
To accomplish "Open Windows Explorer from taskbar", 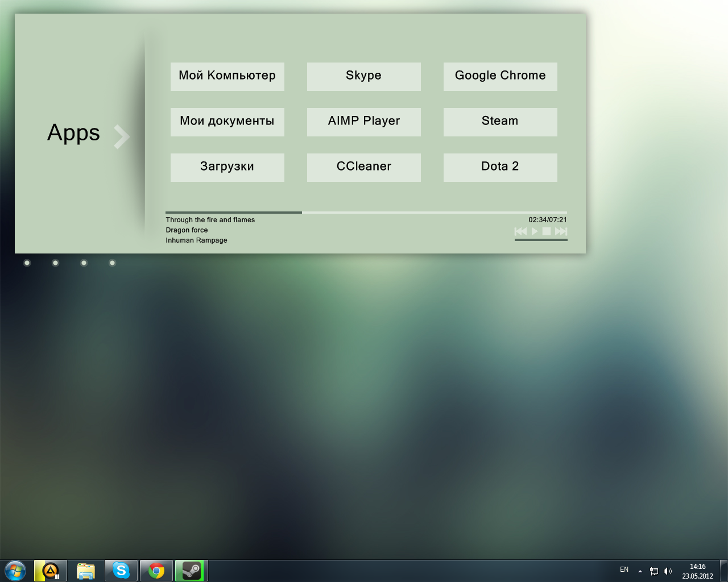I will 86,571.
